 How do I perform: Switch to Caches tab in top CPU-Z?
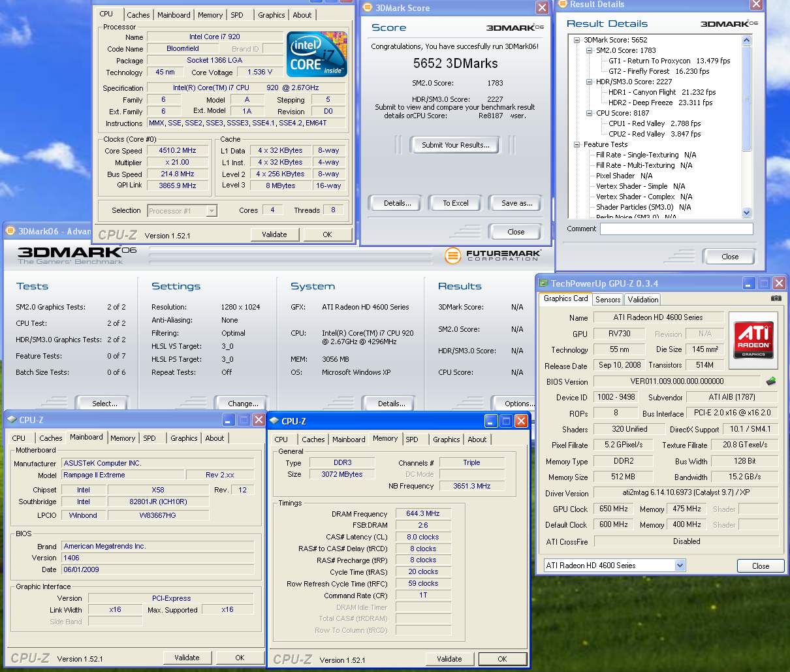pyautogui.click(x=138, y=14)
